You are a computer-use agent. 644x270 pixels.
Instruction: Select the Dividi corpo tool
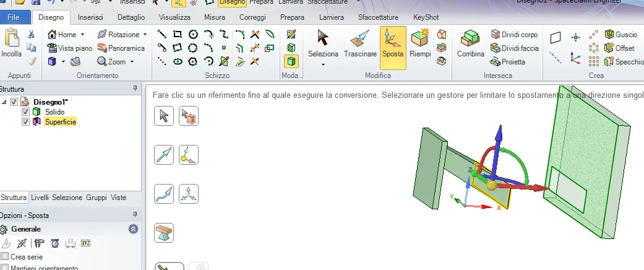514,35
